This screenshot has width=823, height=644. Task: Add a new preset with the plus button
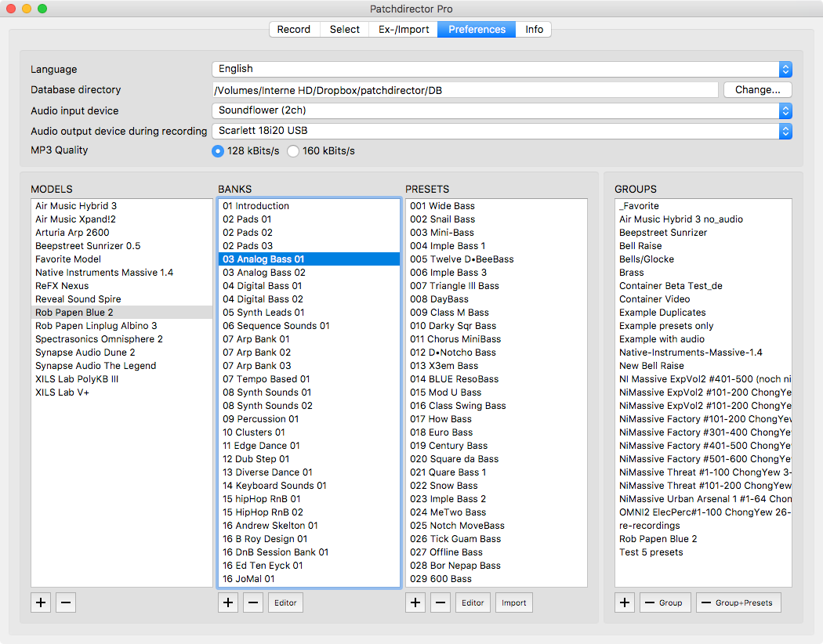point(415,602)
